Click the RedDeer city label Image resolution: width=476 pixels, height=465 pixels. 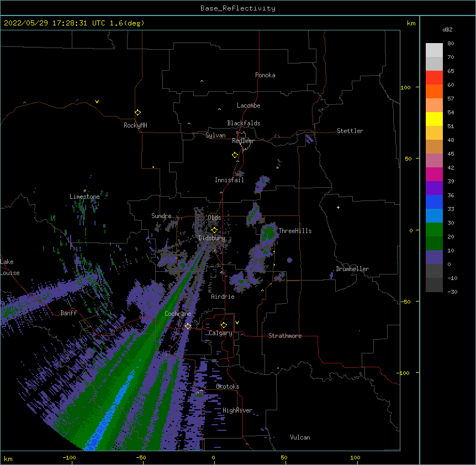(x=243, y=141)
